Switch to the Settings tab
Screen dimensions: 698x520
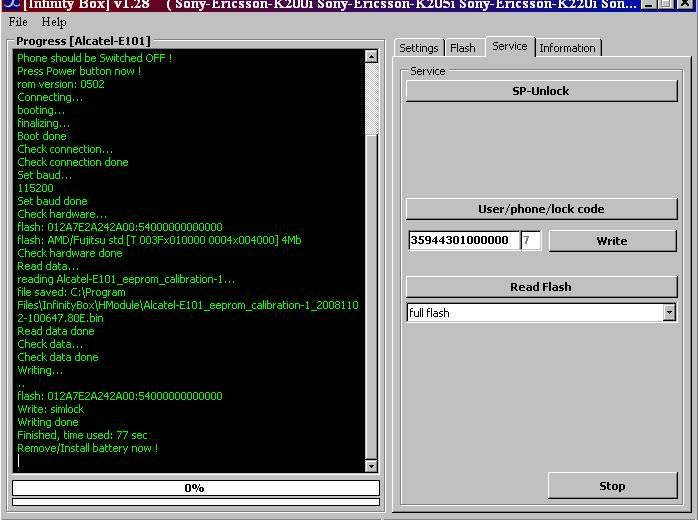coord(419,48)
